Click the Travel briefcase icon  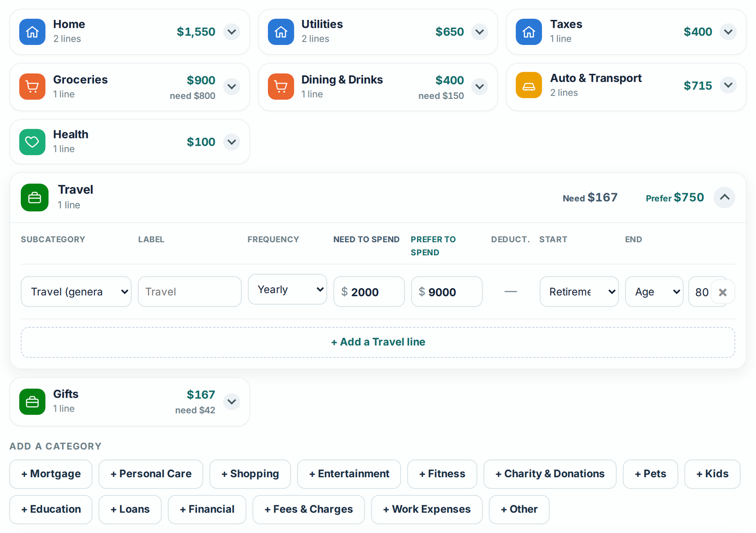34,197
